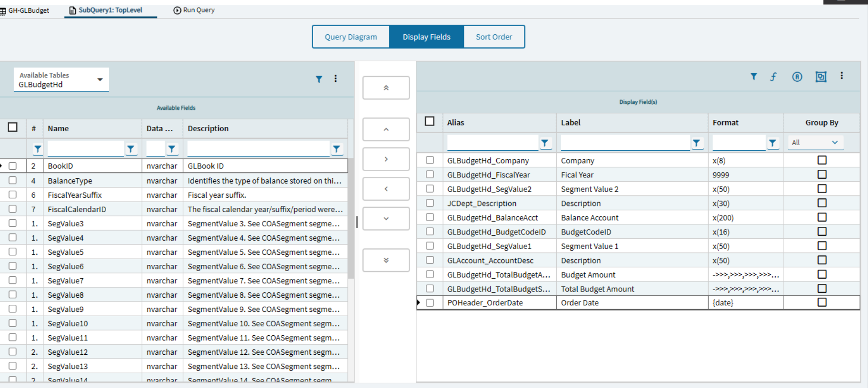The height and width of the screenshot is (388, 868).
Task: Remove selected field with left arrow button
Action: pyautogui.click(x=386, y=189)
